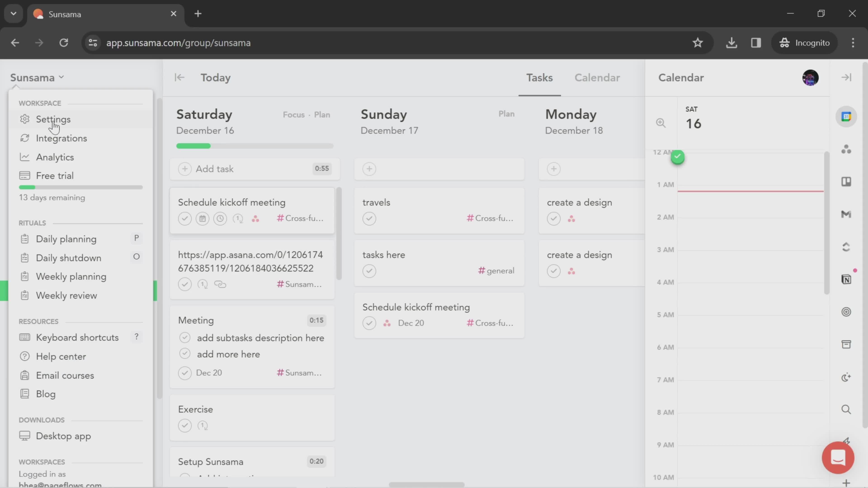The image size is (868, 488).
Task: Expand the Sunsama workspace dropdown
Action: click(x=37, y=77)
